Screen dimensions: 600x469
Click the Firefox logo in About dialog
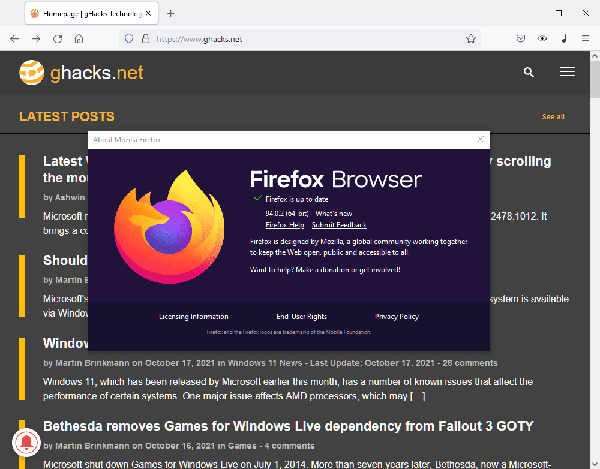click(x=169, y=227)
